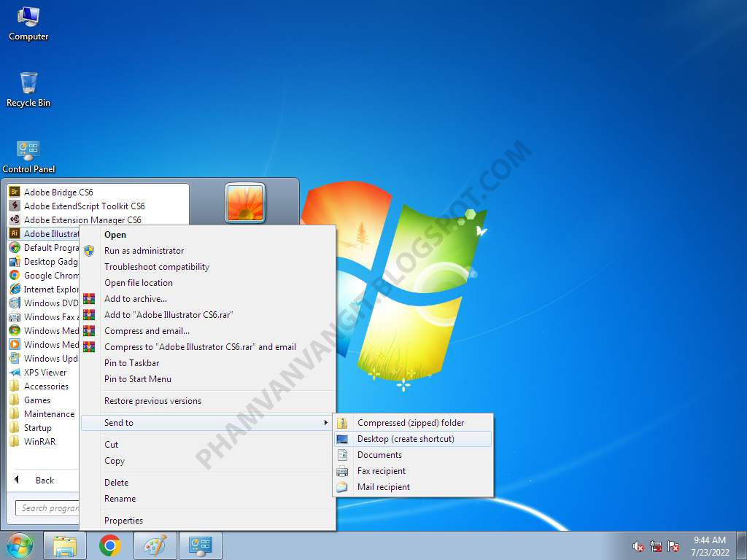Choose Properties in the context menu
Image resolution: width=747 pixels, height=560 pixels.
208,521
